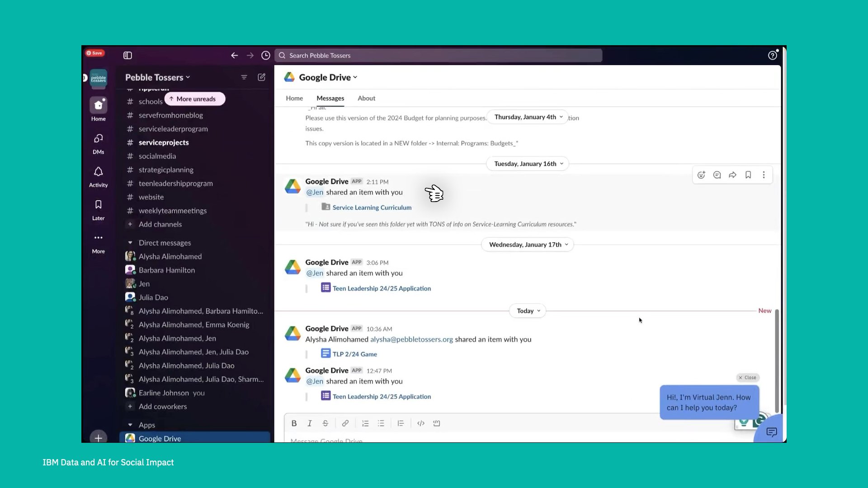
Task: Insert a code block
Action: pos(437,423)
